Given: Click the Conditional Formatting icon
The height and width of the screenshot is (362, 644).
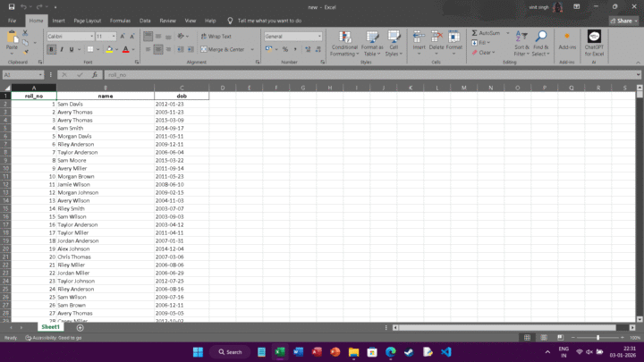Looking at the screenshot, I should [x=344, y=38].
